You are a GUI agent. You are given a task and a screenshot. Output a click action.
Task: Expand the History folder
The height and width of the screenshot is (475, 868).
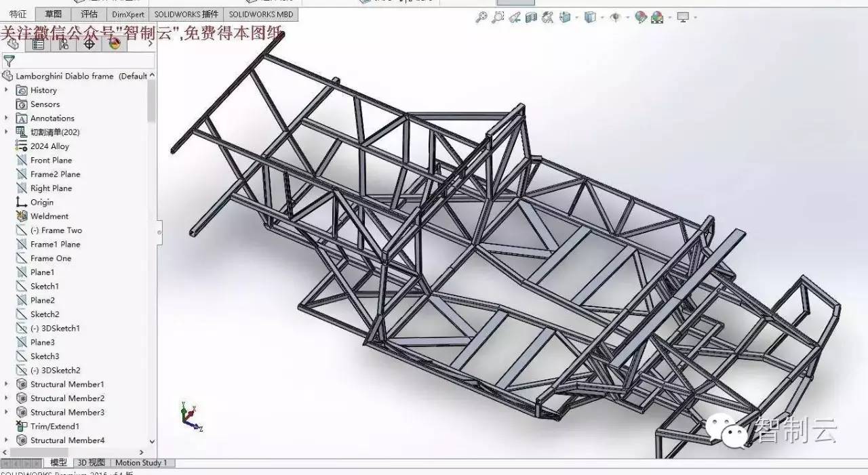(7, 90)
